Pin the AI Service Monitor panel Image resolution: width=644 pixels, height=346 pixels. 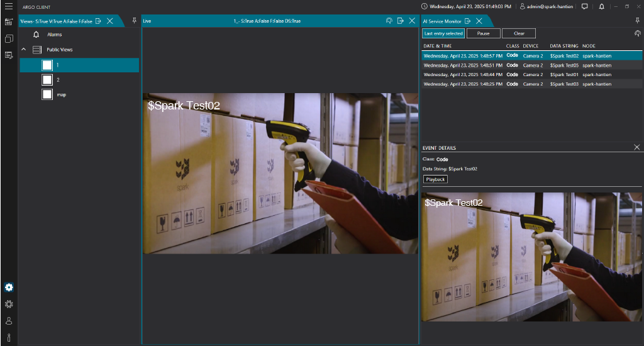click(638, 21)
